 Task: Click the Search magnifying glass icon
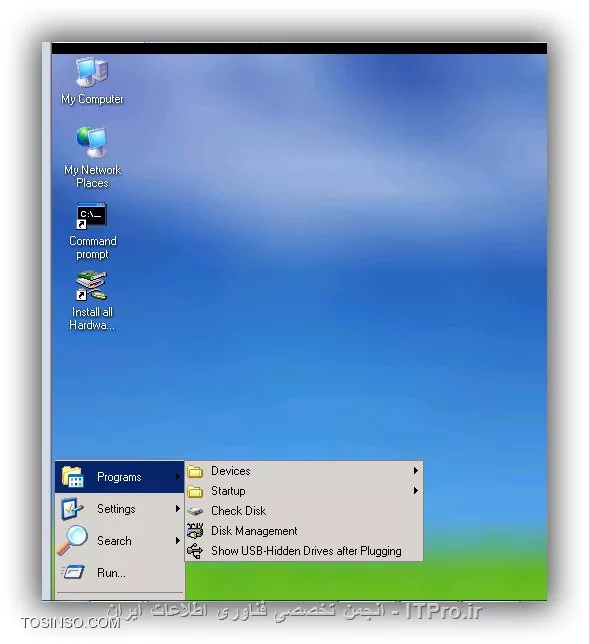tap(72, 540)
